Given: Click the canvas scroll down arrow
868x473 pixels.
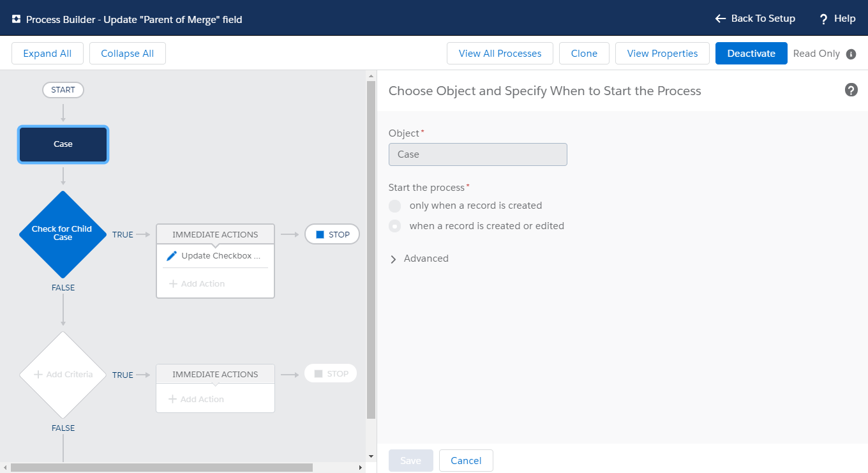Looking at the screenshot, I should click(x=371, y=456).
